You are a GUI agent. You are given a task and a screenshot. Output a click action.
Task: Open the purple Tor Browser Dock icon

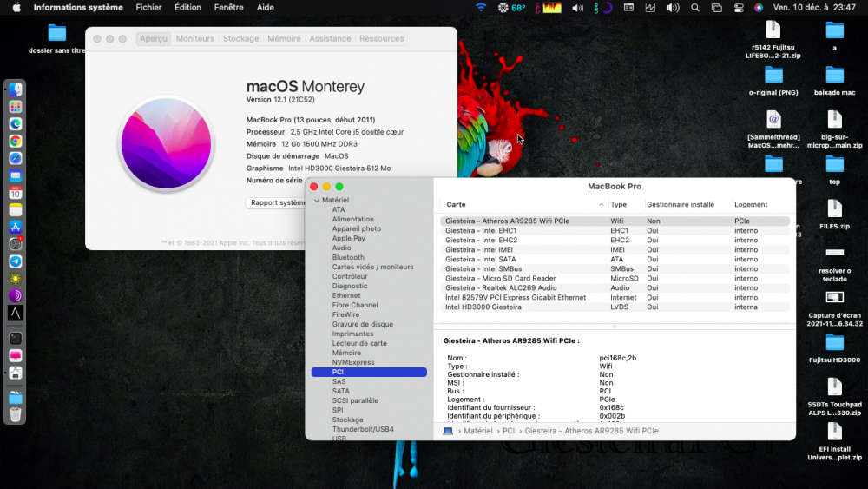point(16,295)
